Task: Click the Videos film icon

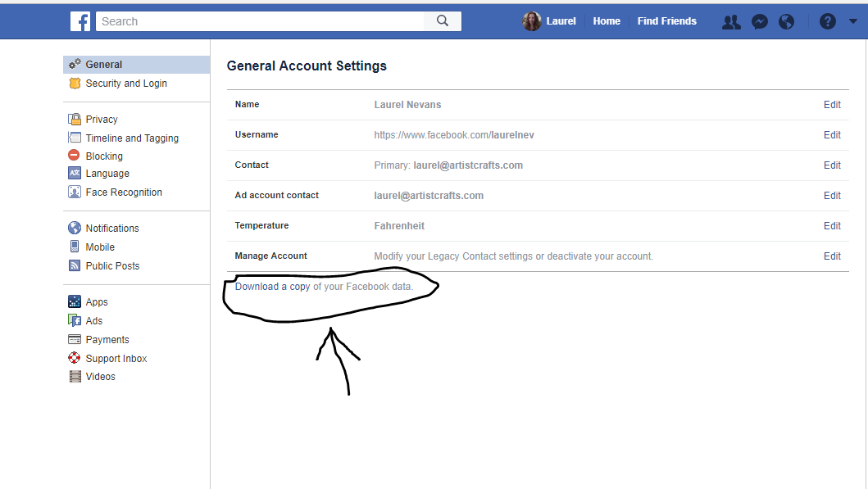Action: coord(75,377)
